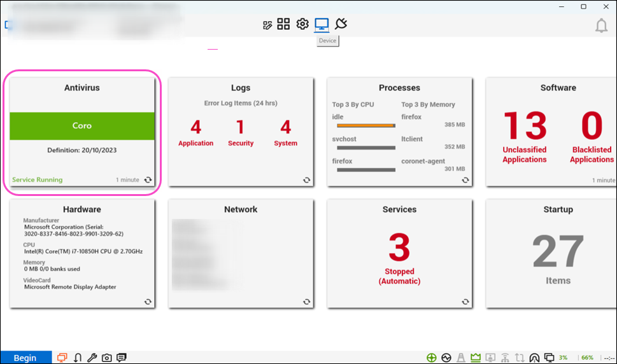Click the orange monitors icon beside Begin

tap(62, 357)
